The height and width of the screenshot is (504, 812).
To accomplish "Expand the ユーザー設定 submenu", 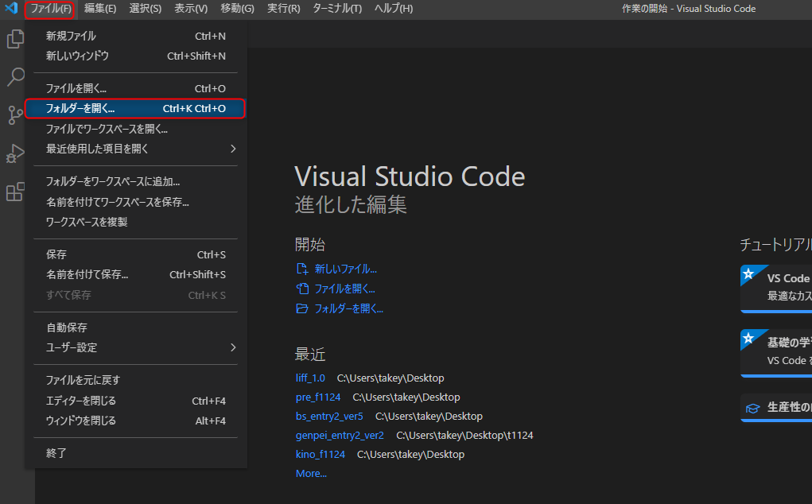I will tap(136, 347).
